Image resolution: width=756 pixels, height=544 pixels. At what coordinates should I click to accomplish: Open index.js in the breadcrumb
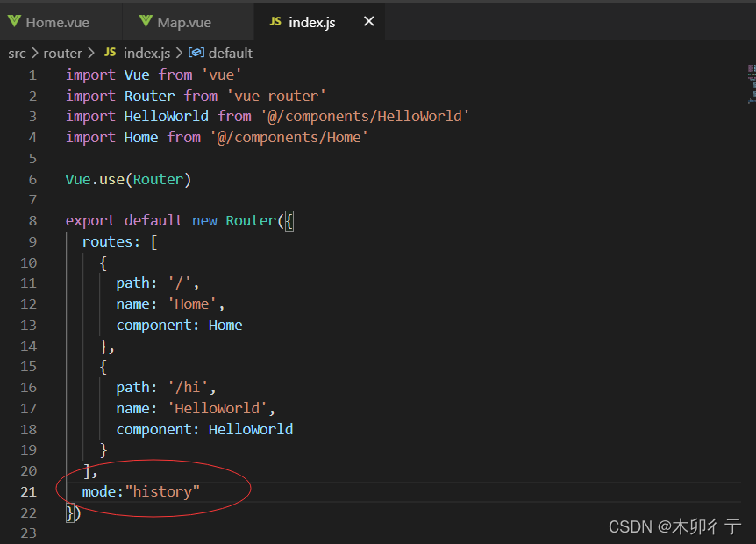pos(146,53)
